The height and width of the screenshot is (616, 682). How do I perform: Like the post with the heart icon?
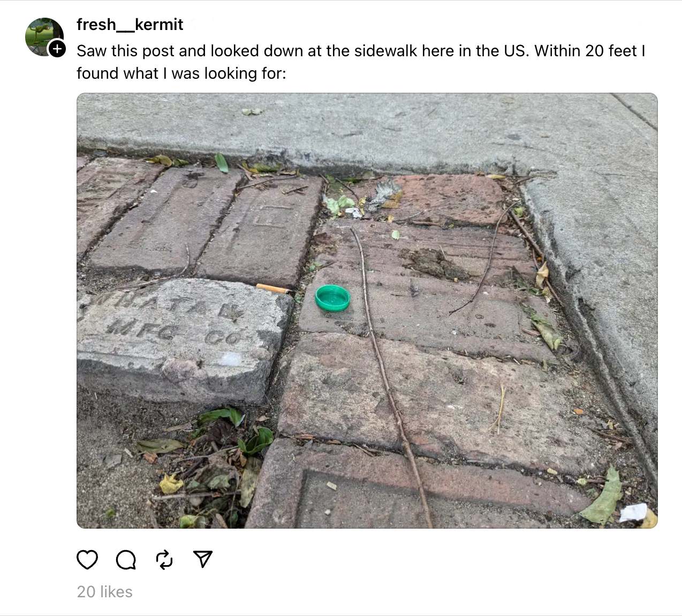pos(87,559)
